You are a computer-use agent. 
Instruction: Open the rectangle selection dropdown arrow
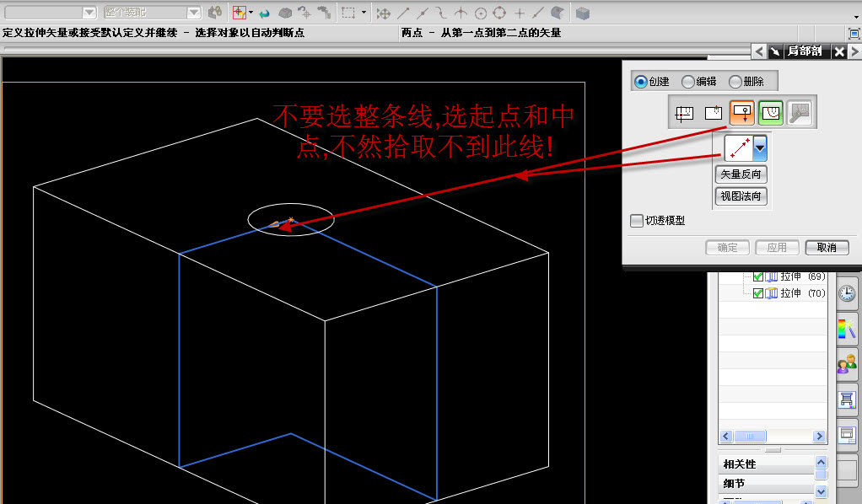(364, 12)
